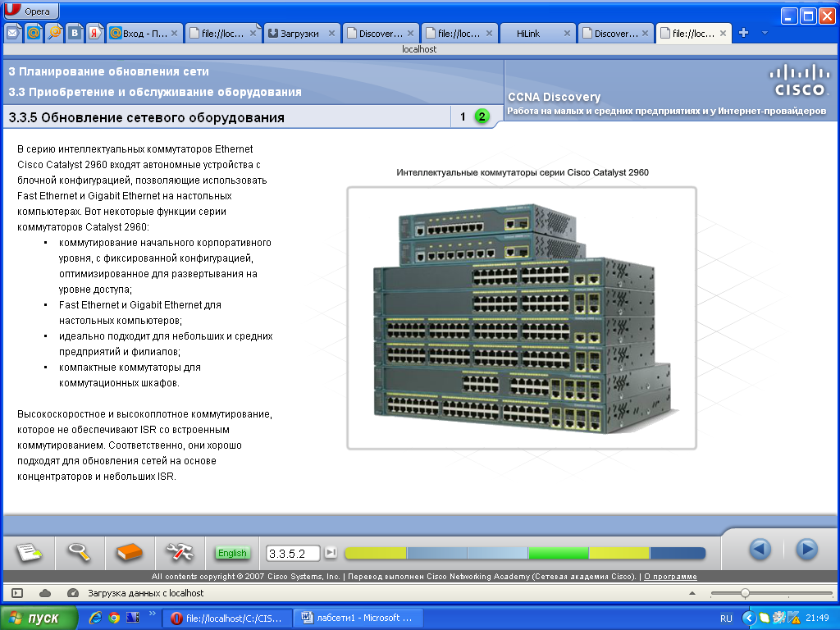Open Opera Link cloud icon

pyautogui.click(x=45, y=593)
